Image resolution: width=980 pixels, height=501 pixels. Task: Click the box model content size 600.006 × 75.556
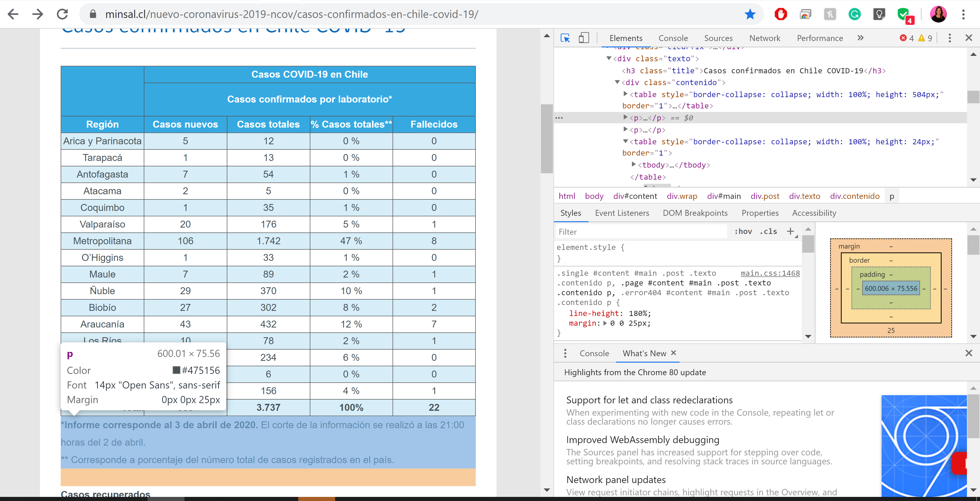[891, 288]
